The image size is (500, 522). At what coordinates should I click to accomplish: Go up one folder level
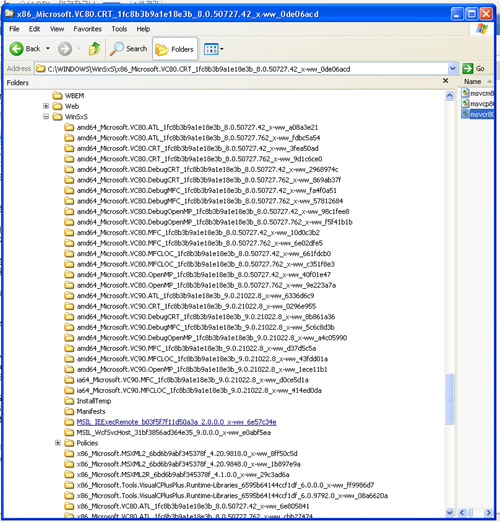click(x=94, y=49)
